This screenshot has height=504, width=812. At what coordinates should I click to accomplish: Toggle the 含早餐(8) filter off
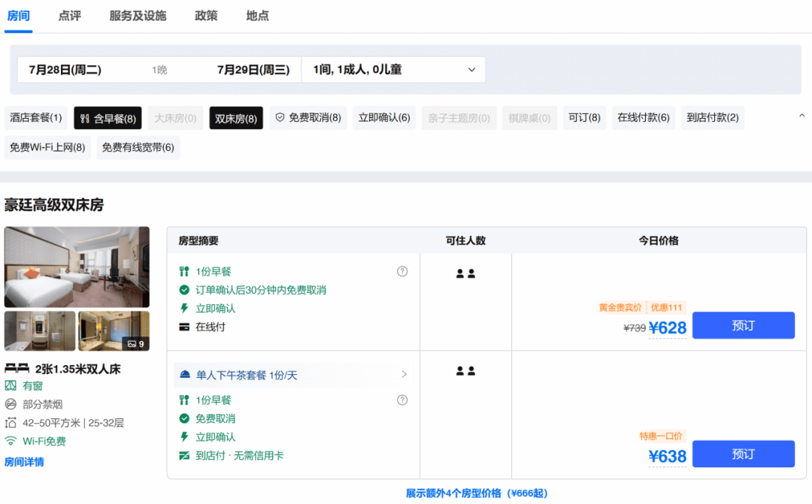click(108, 119)
